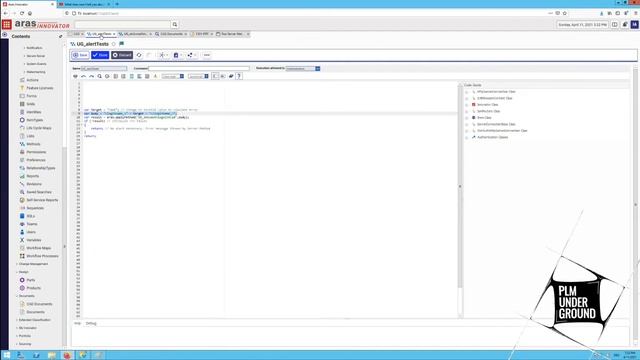Open Grids in Contents tree
640x360 pixels.
point(31,104)
